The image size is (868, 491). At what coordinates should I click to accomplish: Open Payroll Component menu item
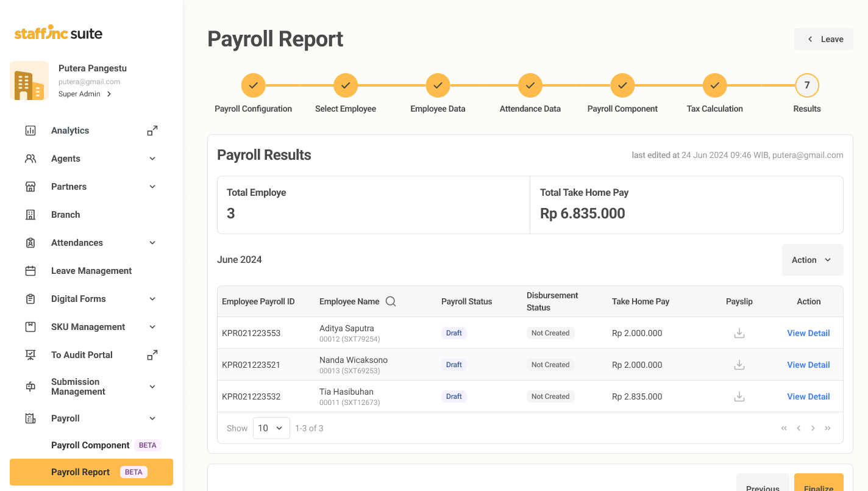point(91,445)
